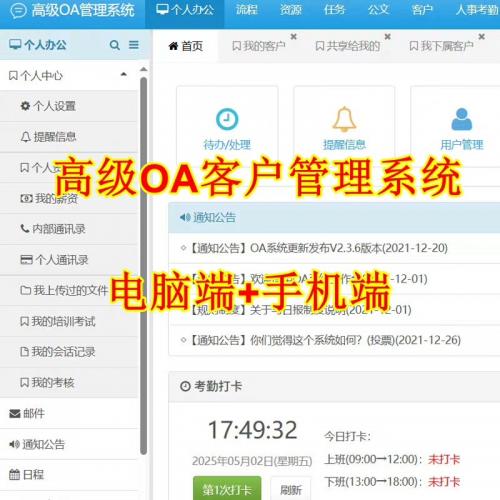Click the bell icon beside 提醒信息 in sidebar
The height and width of the screenshot is (500, 500).
coord(26,137)
